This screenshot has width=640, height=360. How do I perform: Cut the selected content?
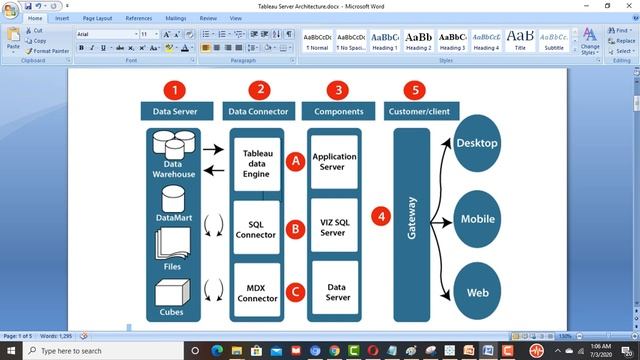coord(34,31)
